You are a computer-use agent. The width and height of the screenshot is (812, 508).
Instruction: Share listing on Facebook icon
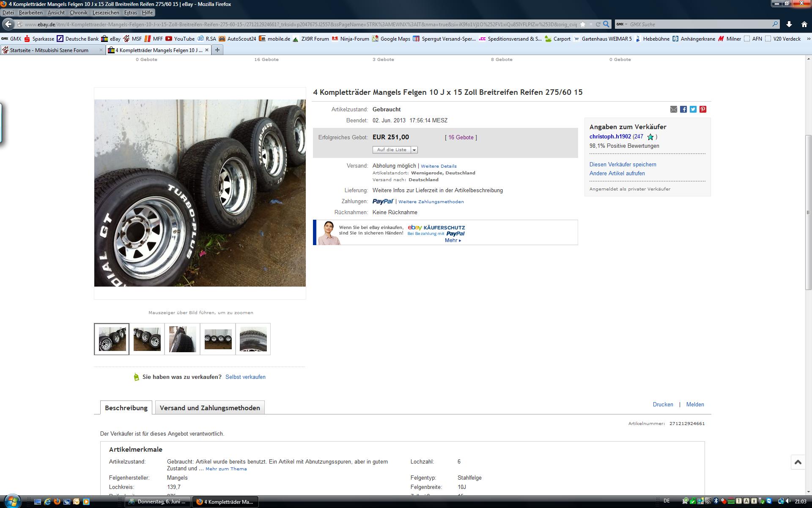(683, 109)
